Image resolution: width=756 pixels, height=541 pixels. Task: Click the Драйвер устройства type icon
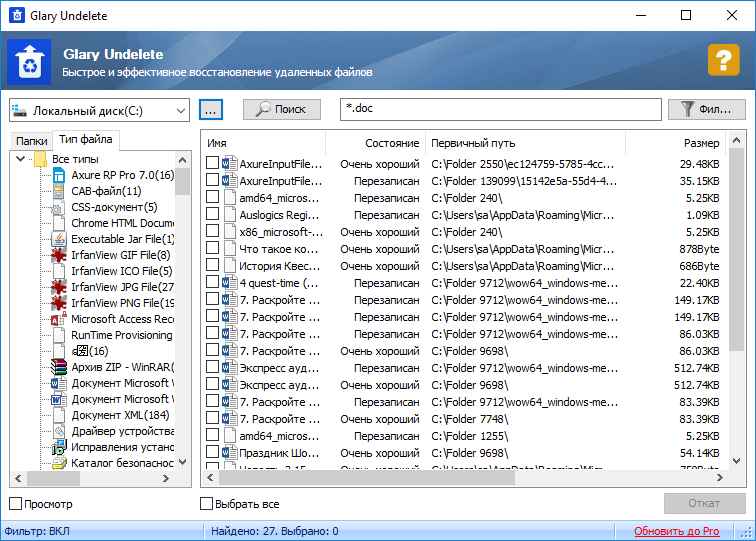59,431
